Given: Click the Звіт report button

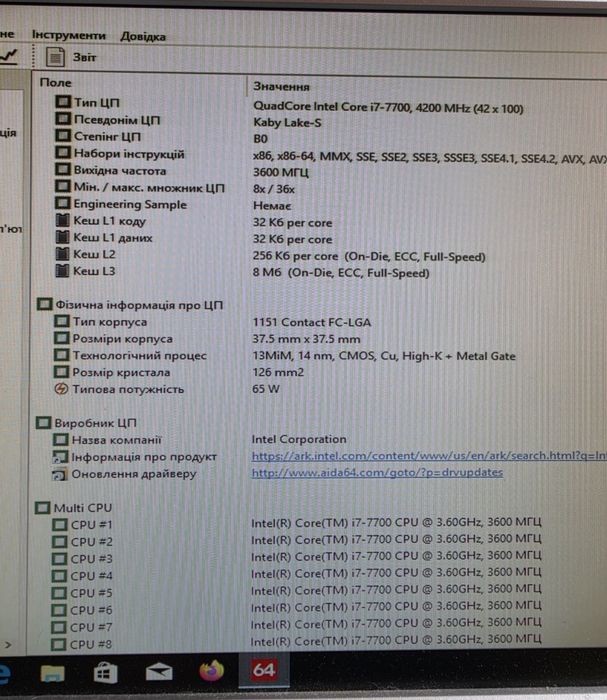Looking at the screenshot, I should click(84, 57).
